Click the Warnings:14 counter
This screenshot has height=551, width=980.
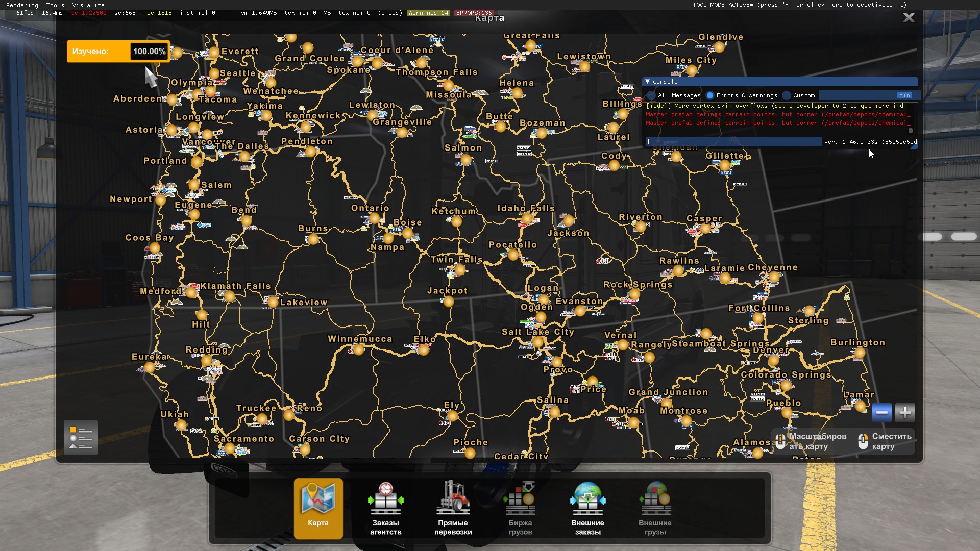[428, 13]
